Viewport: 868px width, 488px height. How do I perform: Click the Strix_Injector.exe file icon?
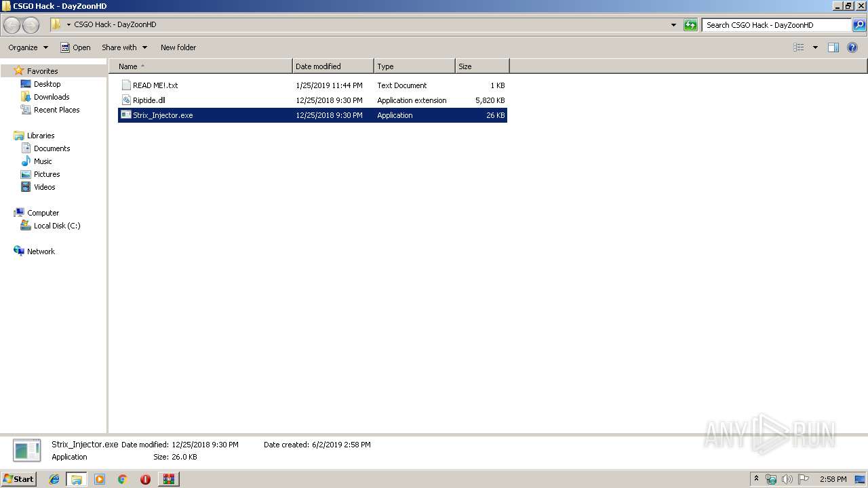pos(125,115)
